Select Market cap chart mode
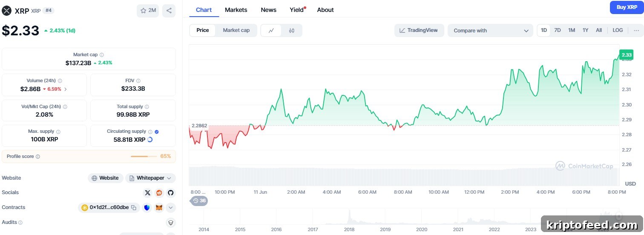This screenshot has width=644, height=235. [x=236, y=30]
